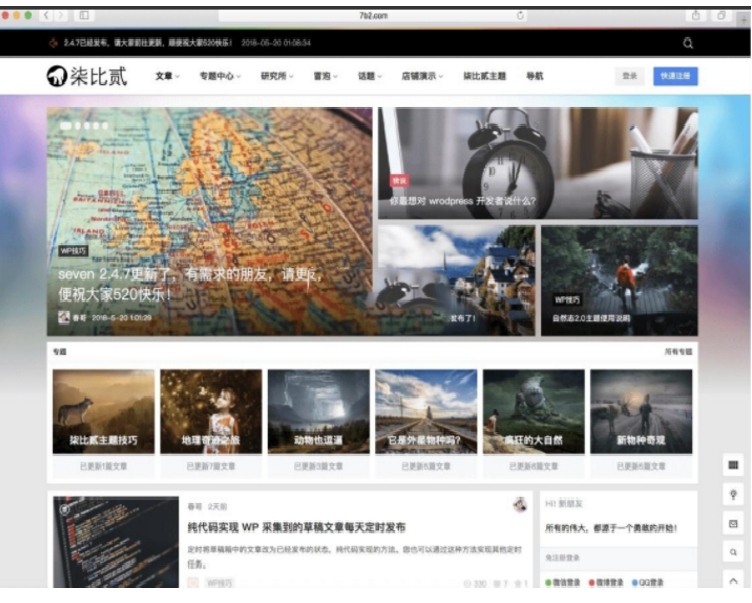Select the last slider indicator dot
Screen dimensions: 752x603
click(x=105, y=126)
